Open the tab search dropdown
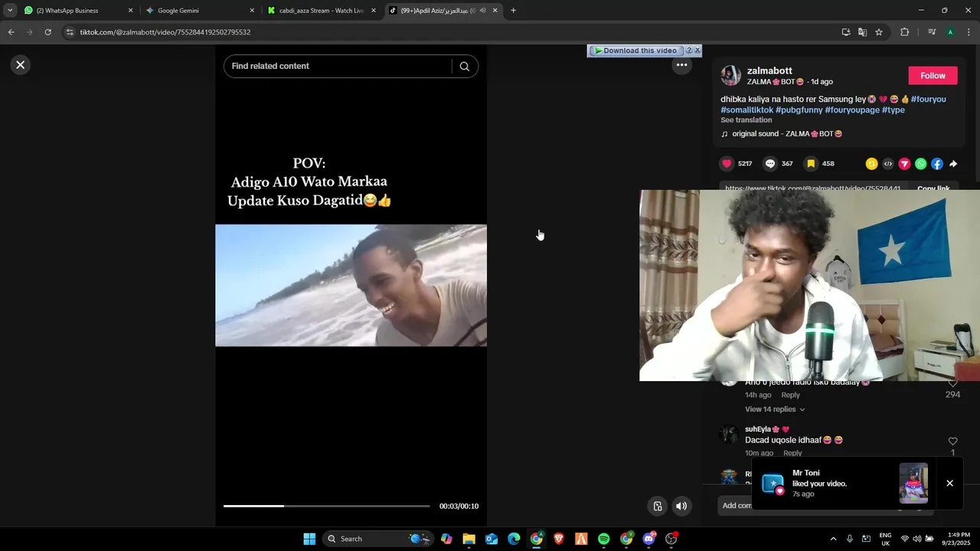The height and width of the screenshot is (551, 980). pos(10,11)
